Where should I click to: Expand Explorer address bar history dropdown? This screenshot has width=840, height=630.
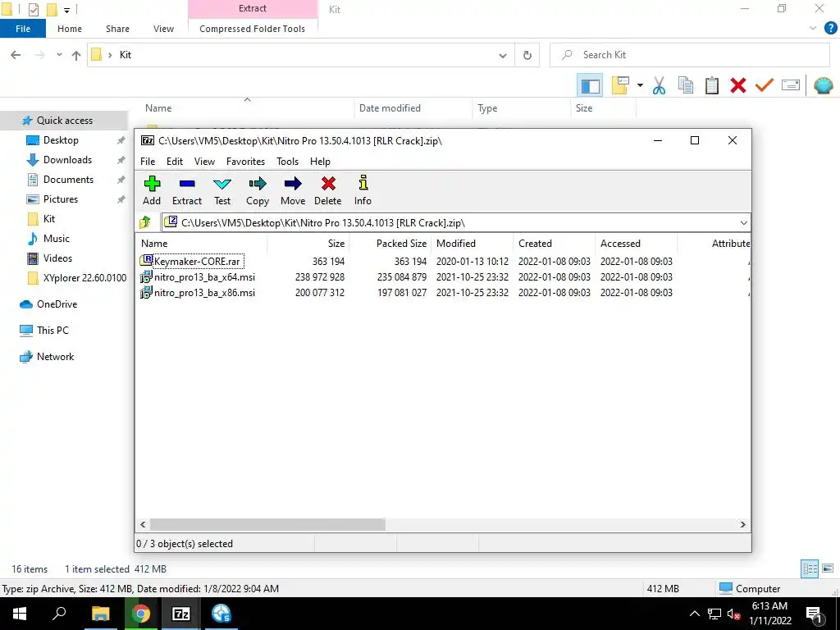503,55
